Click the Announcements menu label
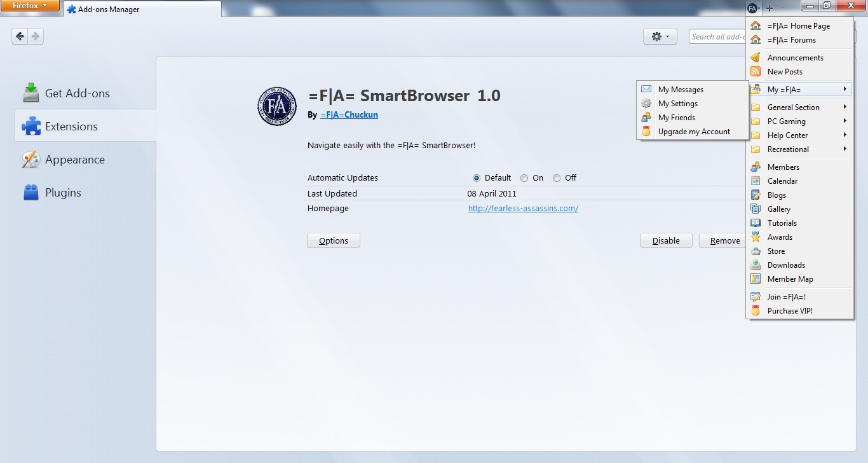868x463 pixels. [x=795, y=58]
